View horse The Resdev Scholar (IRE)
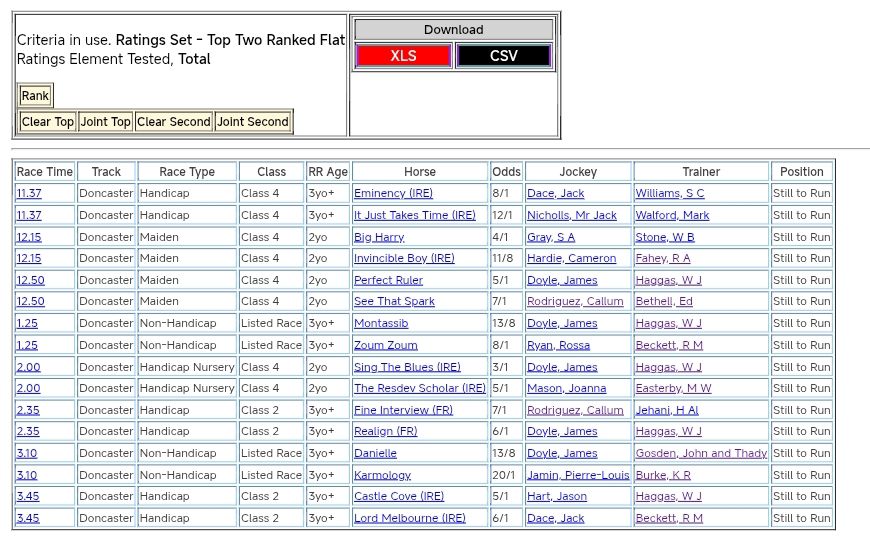Screen dimensions: 870x553 pyautogui.click(x=420, y=389)
